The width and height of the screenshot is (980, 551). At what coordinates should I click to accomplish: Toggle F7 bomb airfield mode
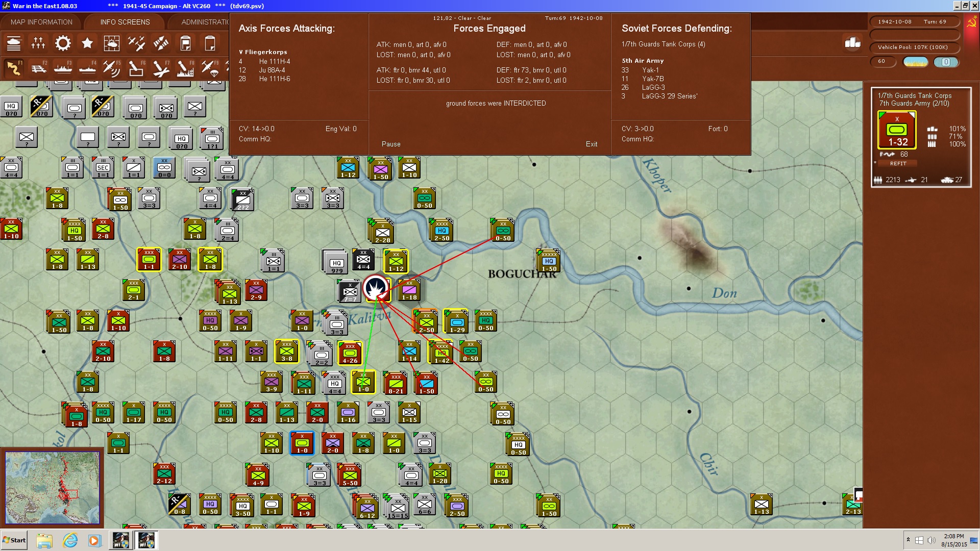click(x=161, y=68)
